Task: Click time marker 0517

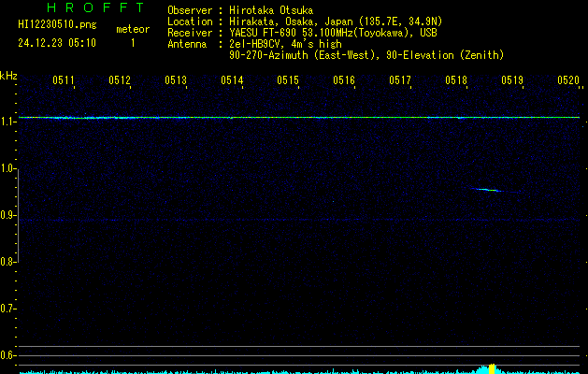Action: [400, 80]
